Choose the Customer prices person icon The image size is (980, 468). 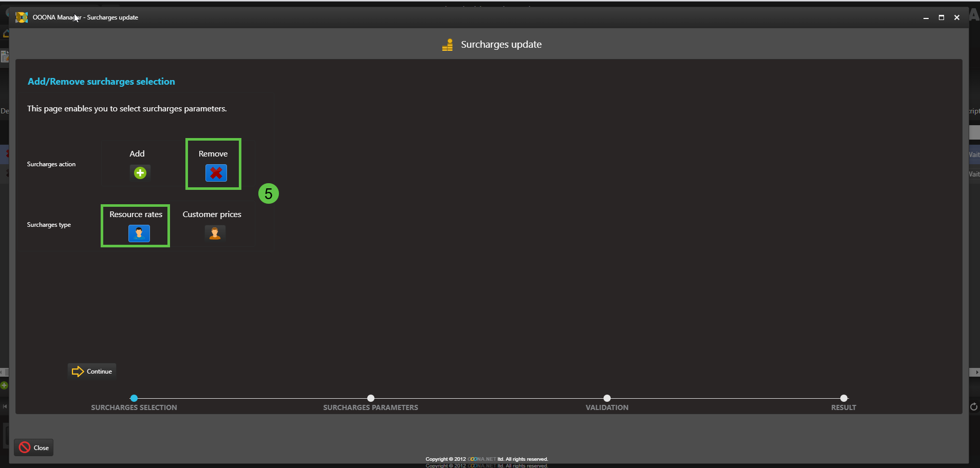pos(215,233)
